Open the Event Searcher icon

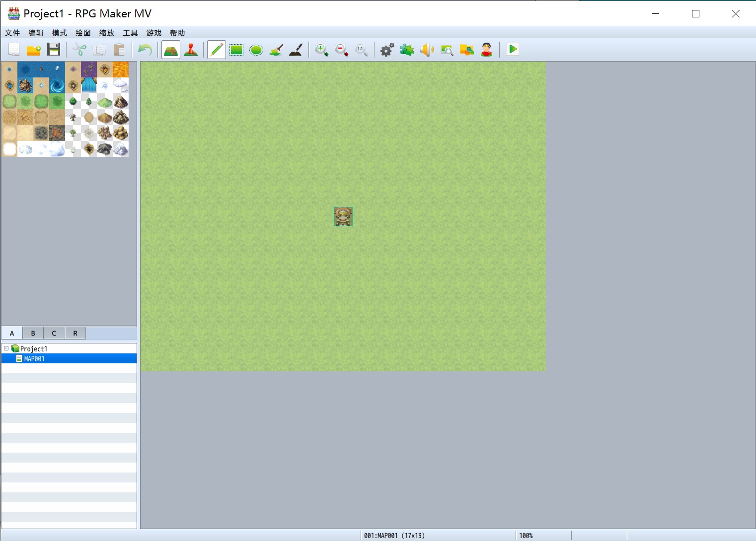coord(447,50)
